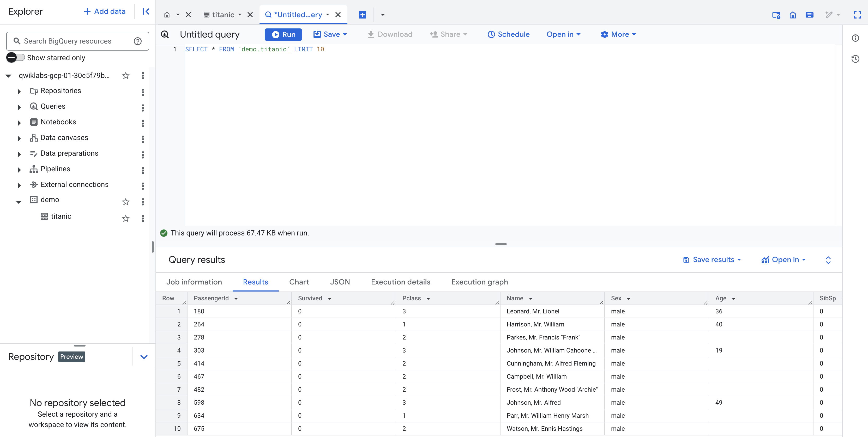Expand the Repositories node
Viewport: 868px width, 437px height.
(19, 91)
